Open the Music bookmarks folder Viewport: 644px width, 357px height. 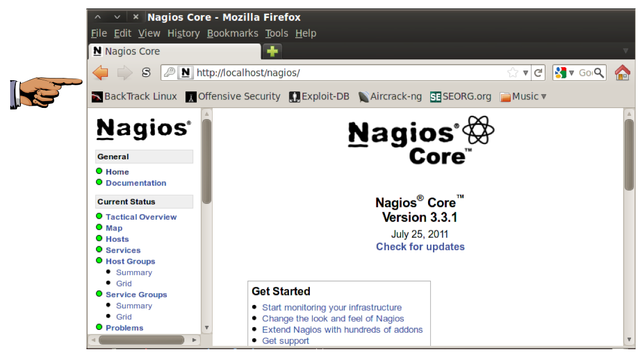point(523,97)
